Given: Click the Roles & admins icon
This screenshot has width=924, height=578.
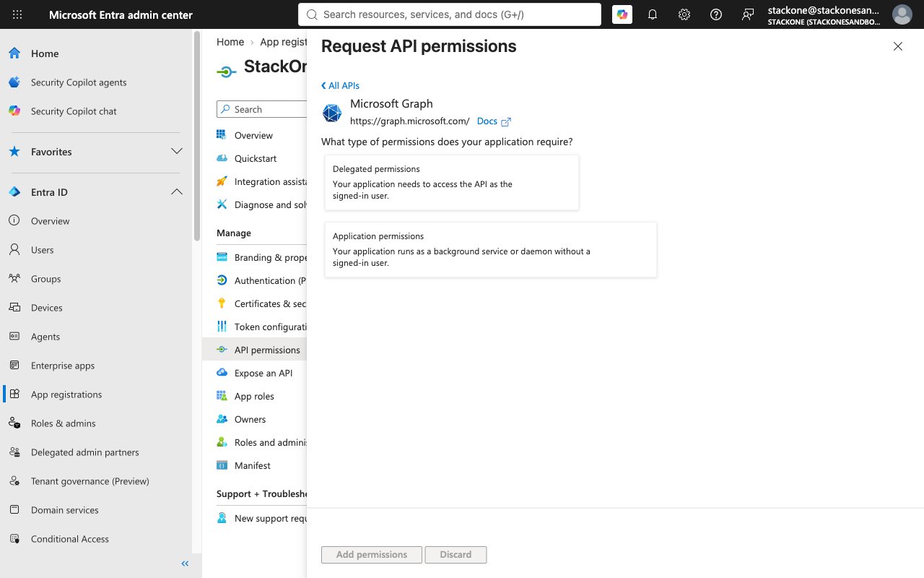Looking at the screenshot, I should coord(14,423).
